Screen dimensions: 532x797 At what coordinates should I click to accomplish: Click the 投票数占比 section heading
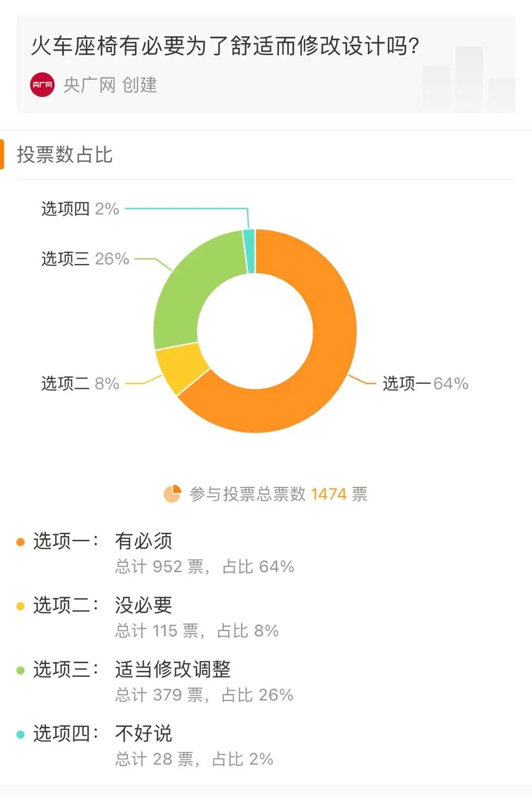65,154
